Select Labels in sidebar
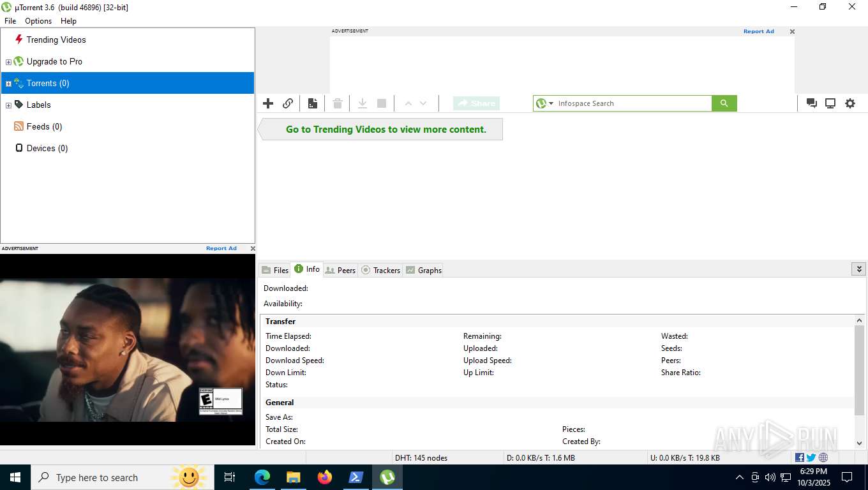The height and width of the screenshot is (490, 868). click(38, 105)
